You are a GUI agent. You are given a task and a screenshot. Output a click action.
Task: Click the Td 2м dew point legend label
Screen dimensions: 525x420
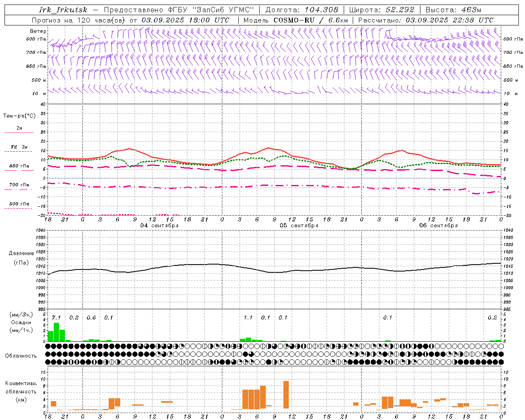pos(19,147)
